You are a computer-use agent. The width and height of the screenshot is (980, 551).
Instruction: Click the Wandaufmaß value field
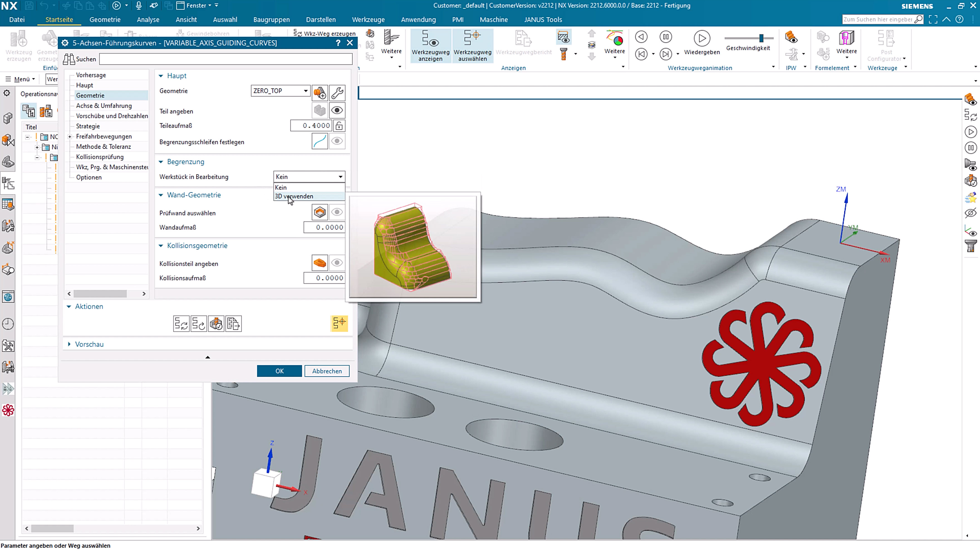[x=324, y=227]
